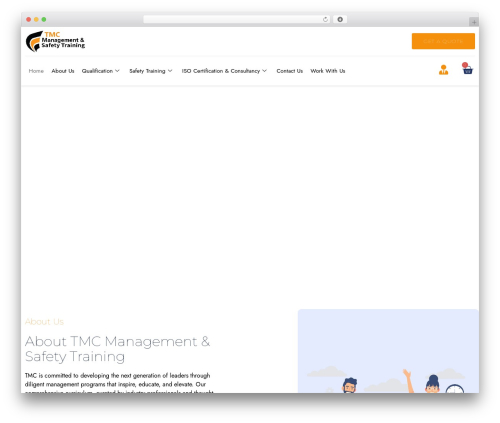The image size is (500, 423).
Task: Go to the Home menu item
Action: pos(36,71)
